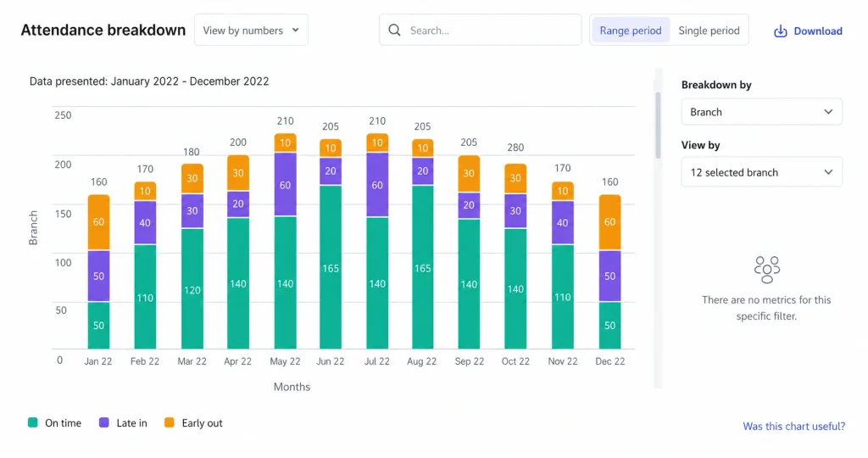
Task: Switch to Range period view
Action: 631,30
